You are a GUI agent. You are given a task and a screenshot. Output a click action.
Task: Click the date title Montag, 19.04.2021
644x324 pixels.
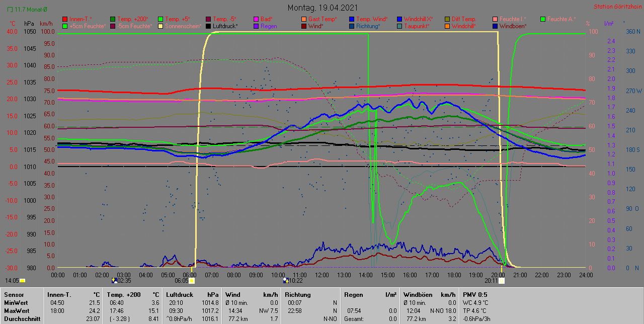(x=323, y=8)
